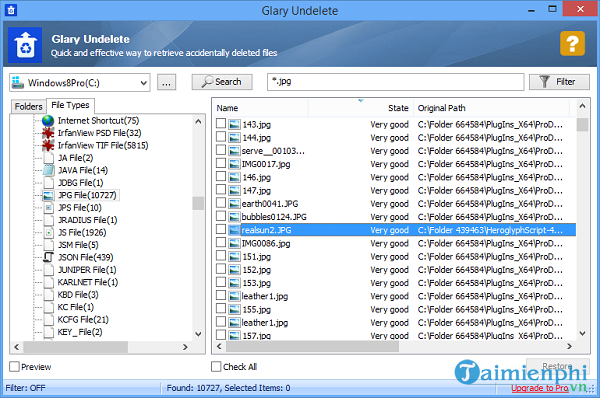Click the Search button
Screen dimensions: 600x398
point(222,82)
